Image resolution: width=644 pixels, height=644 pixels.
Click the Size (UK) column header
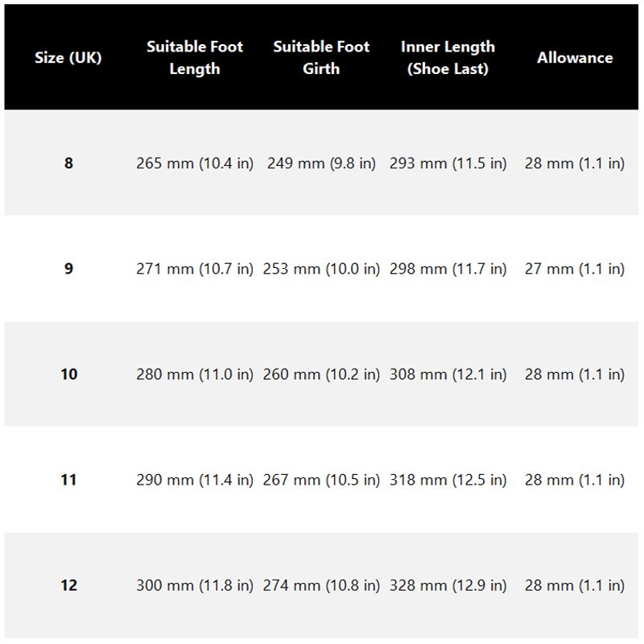tap(68, 57)
